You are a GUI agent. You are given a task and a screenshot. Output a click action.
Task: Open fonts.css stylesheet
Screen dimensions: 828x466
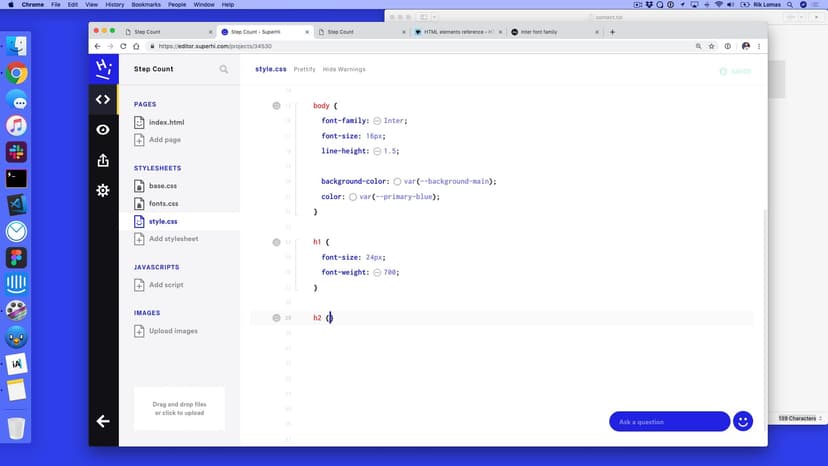pyautogui.click(x=163, y=203)
